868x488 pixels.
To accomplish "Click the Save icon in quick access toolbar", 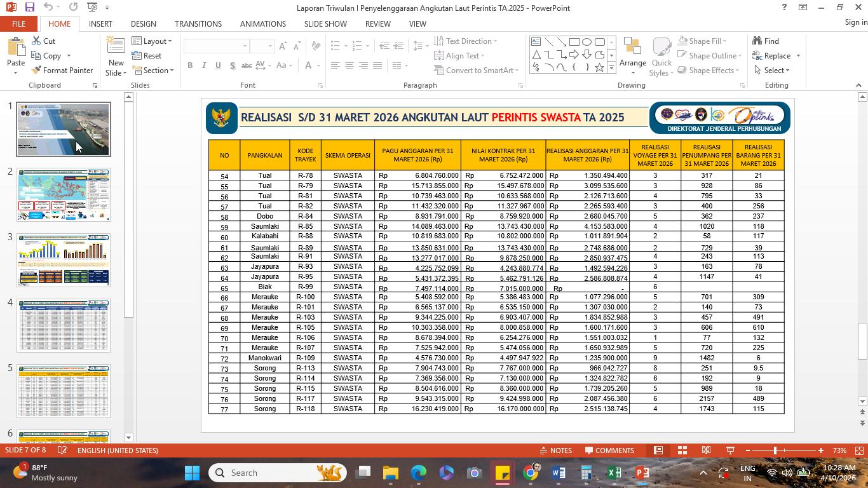I will coord(29,7).
